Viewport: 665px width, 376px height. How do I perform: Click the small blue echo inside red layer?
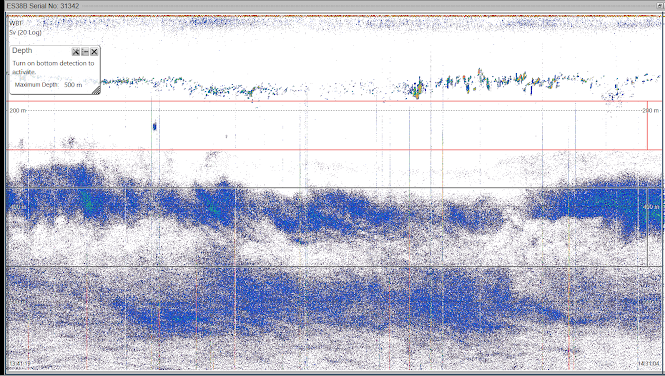point(155,126)
